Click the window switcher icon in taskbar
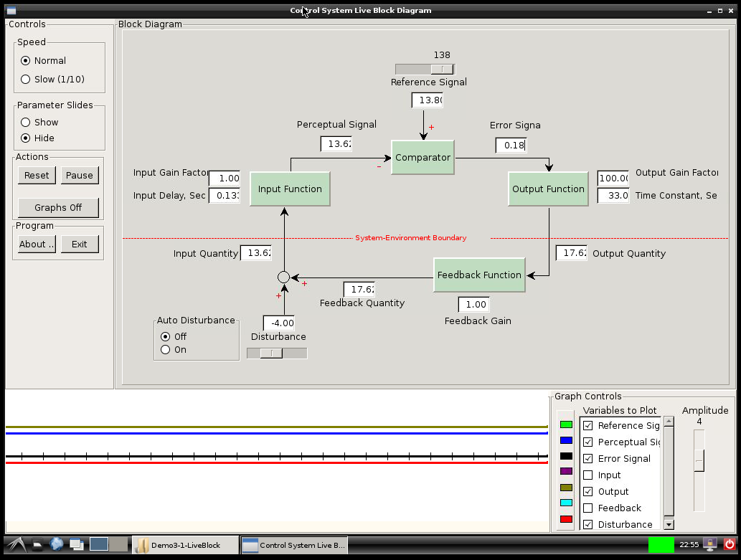This screenshot has width=741, height=560. pos(77,544)
